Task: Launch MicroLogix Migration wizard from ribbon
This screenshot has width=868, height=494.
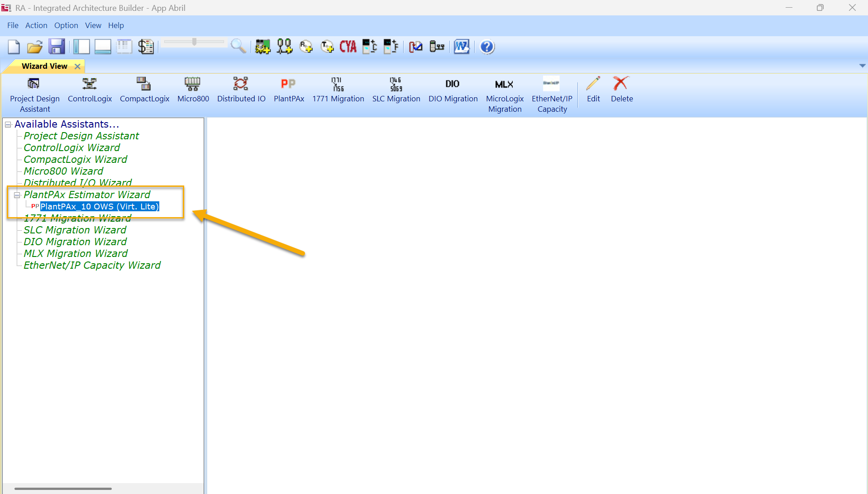Action: pos(505,95)
